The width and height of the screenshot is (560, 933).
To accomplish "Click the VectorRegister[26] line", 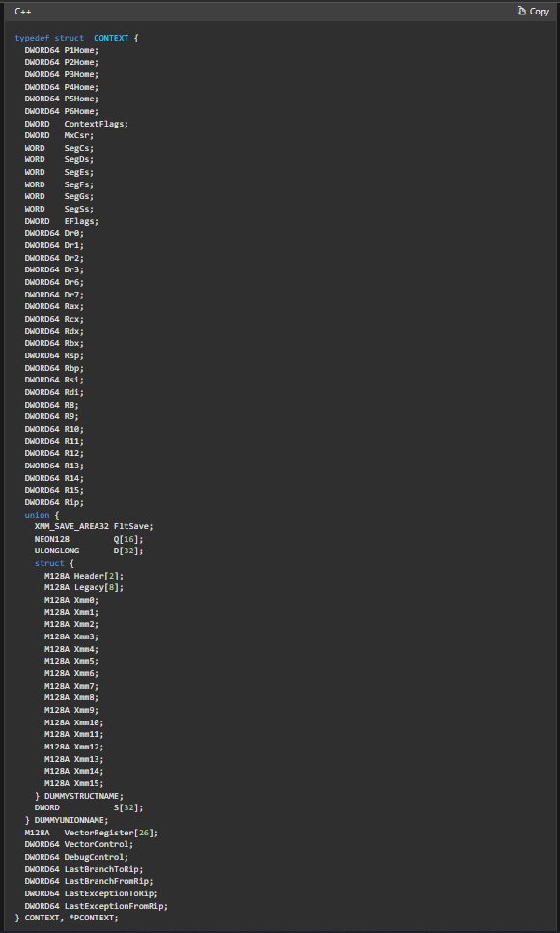I will tap(92, 833).
